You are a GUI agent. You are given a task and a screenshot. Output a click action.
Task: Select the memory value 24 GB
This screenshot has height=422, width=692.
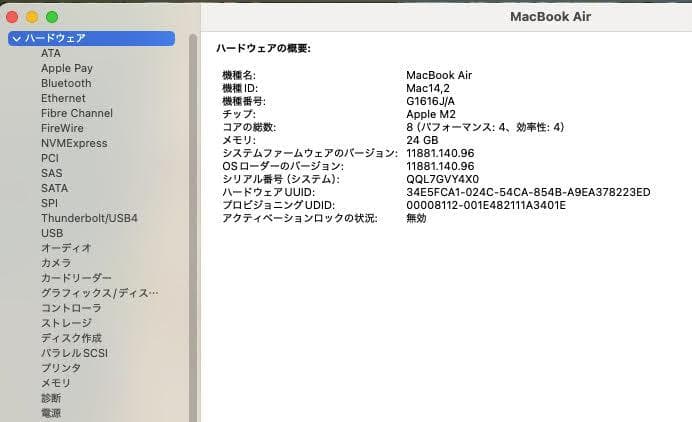pos(422,140)
